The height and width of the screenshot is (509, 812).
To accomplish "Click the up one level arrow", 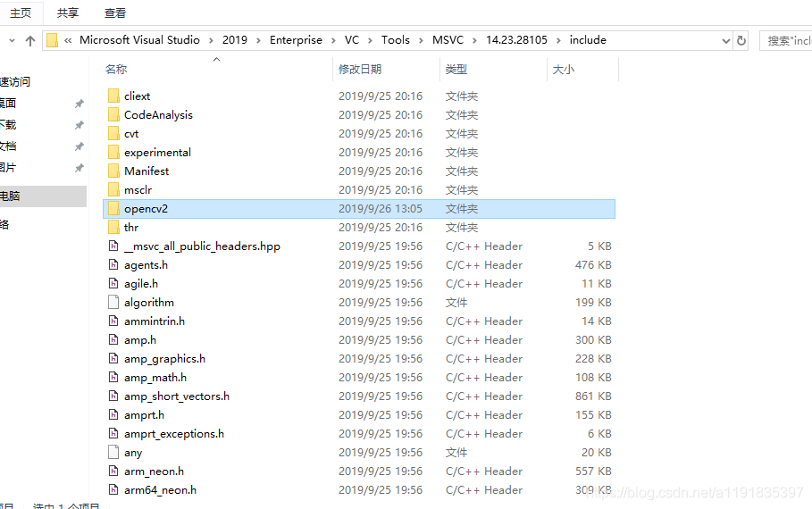I will pyautogui.click(x=30, y=40).
